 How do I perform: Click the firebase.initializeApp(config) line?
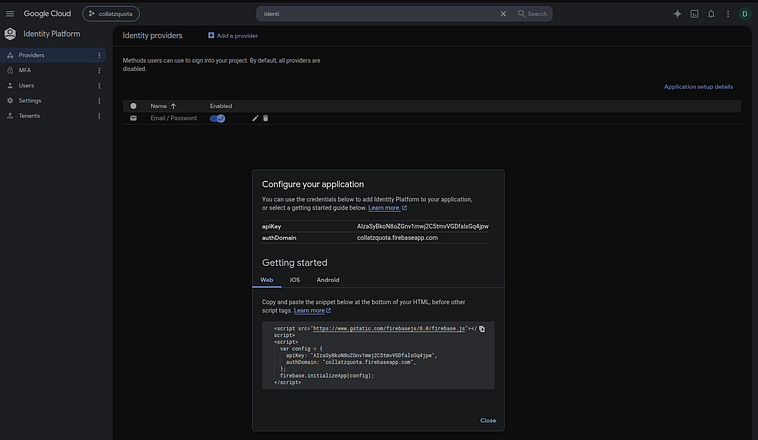pos(327,376)
